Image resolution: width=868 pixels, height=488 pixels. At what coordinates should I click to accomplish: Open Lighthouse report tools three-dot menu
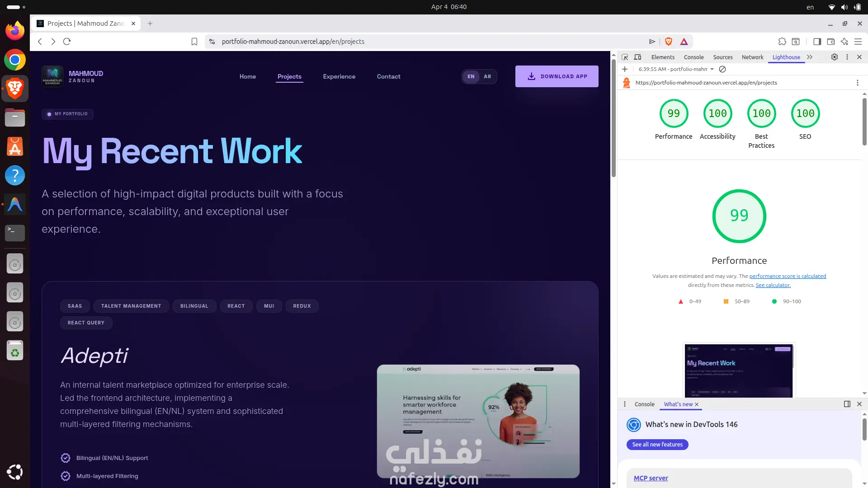857,83
